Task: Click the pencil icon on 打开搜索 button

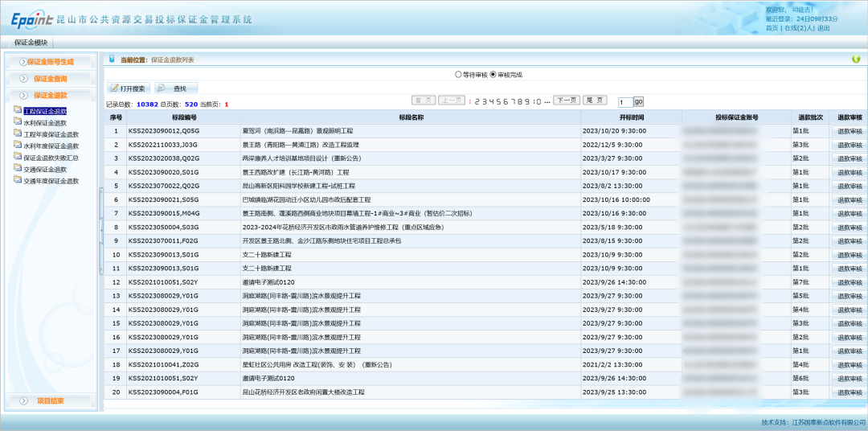Action: click(x=114, y=88)
